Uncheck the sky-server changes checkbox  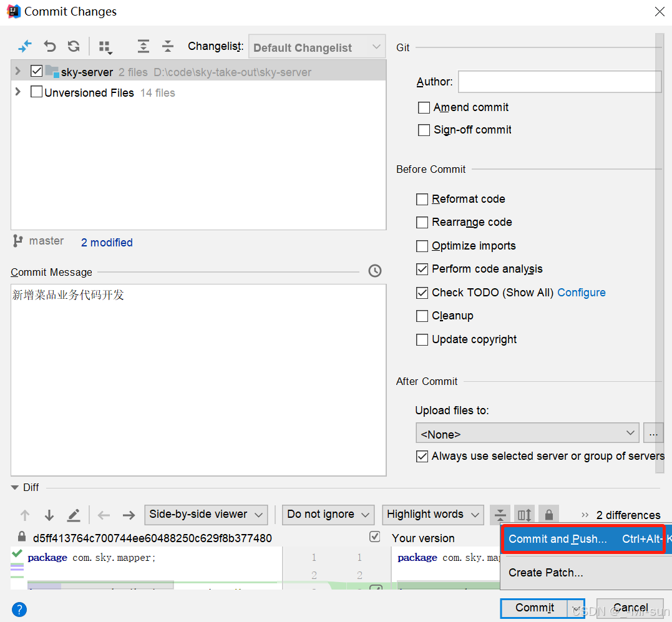36,70
